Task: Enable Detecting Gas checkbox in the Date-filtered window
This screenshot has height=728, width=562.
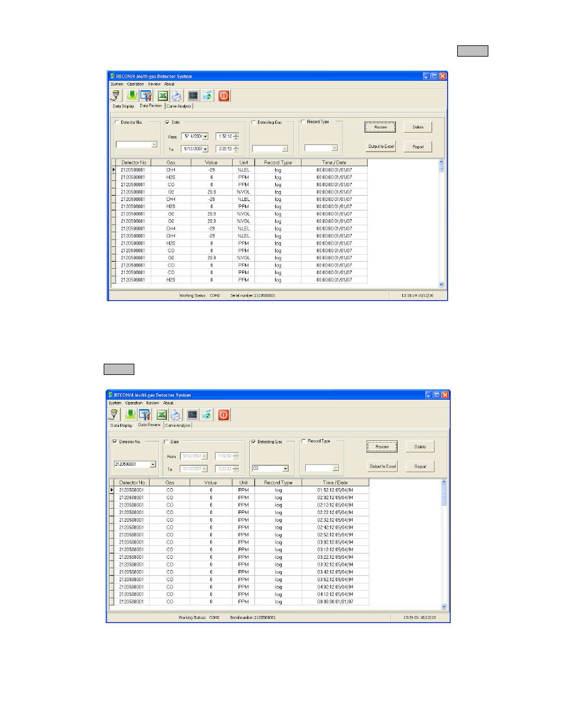Action: pos(254,123)
